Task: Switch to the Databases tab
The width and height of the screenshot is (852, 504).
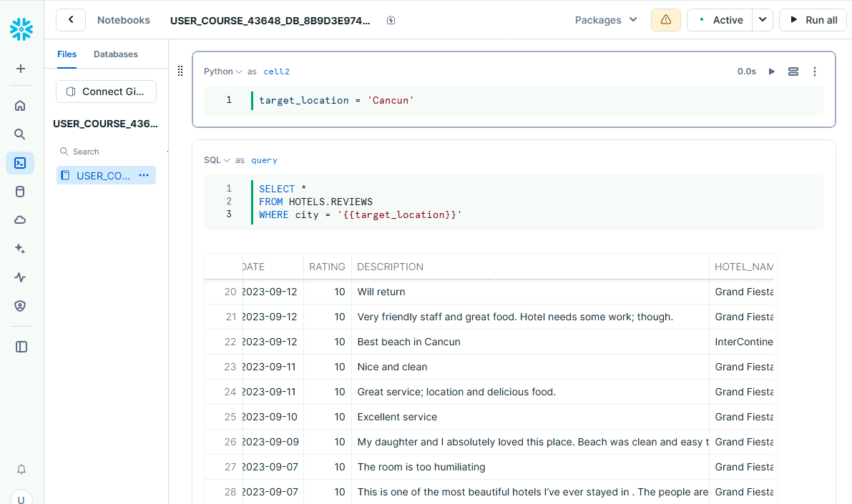Action: tap(116, 54)
